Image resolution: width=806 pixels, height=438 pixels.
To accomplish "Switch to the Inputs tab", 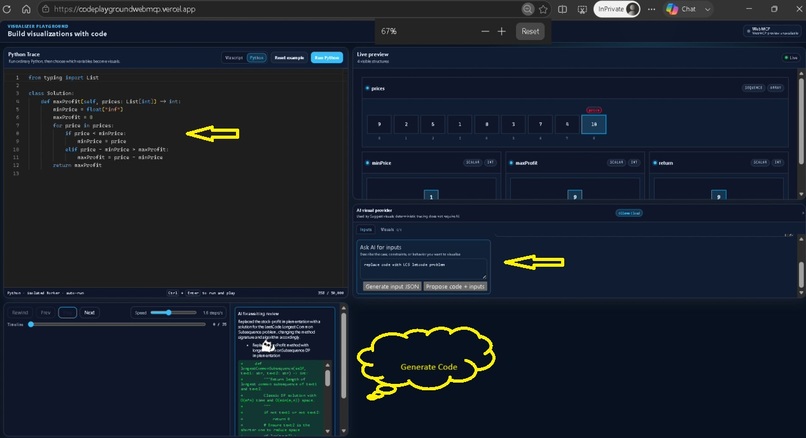I will [x=365, y=230].
